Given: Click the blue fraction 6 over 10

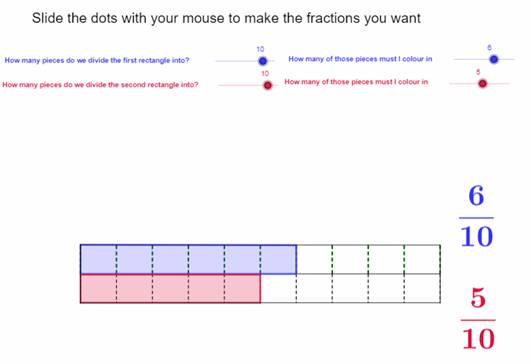Looking at the screenshot, I should point(477,217).
